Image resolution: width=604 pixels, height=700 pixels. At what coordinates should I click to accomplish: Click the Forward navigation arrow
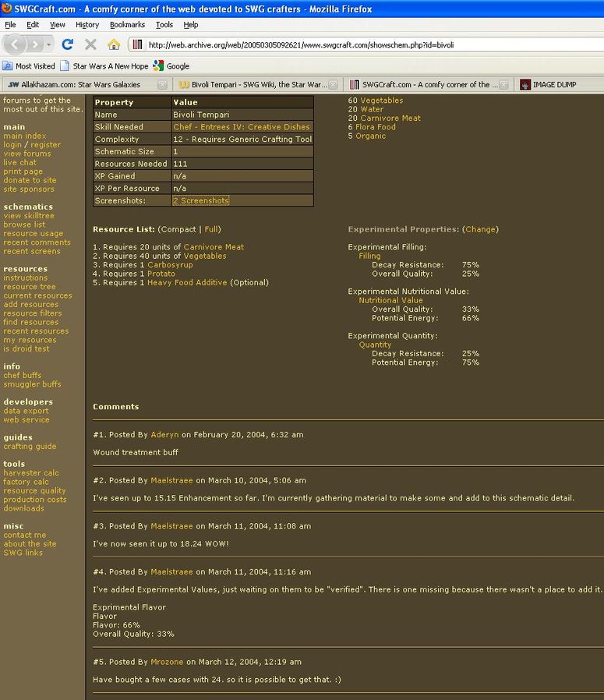point(36,44)
